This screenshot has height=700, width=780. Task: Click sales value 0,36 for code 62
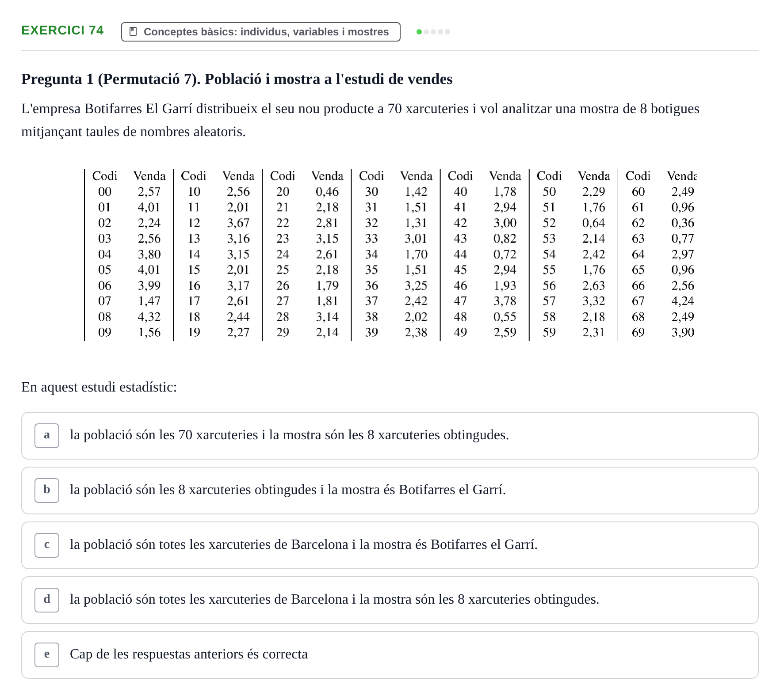coord(683,223)
